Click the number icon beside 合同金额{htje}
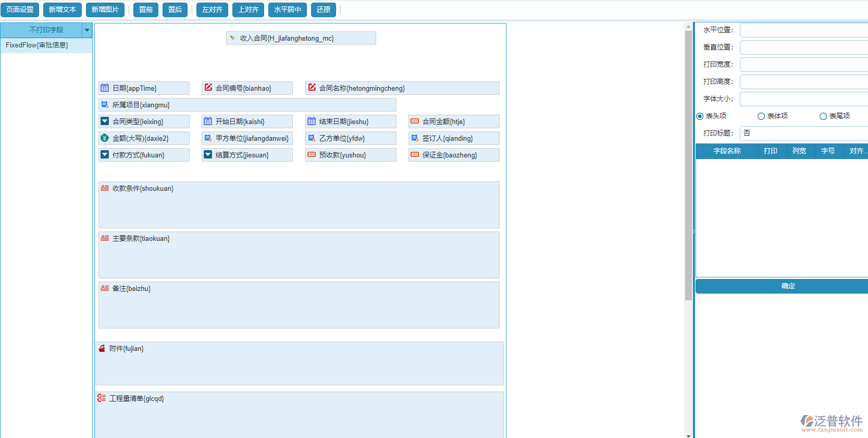868x438 pixels. pos(415,121)
